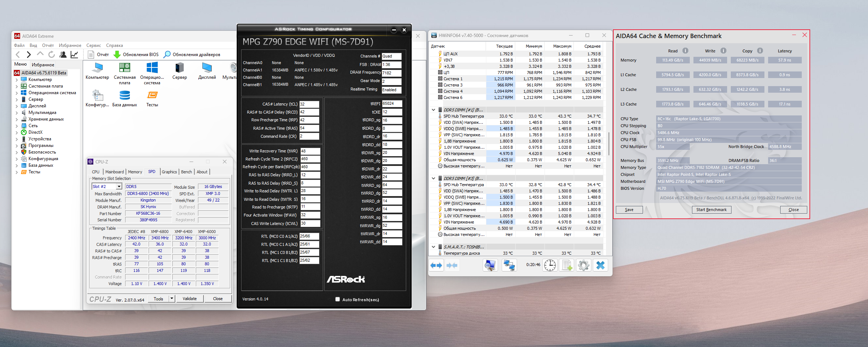Click the CAS# Latency (tCL) input field
Screen dimensions: 868x347
[x=309, y=104]
